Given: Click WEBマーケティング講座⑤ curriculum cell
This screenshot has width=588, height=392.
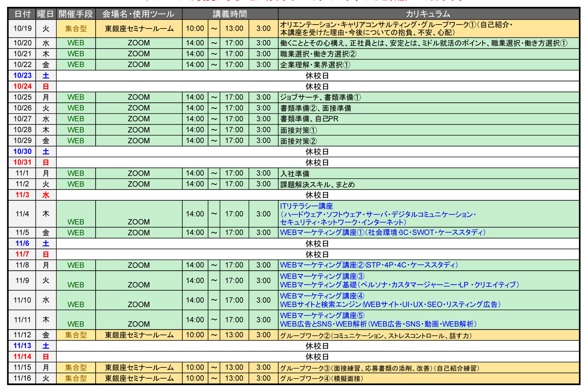Looking at the screenshot, I should click(x=429, y=320).
